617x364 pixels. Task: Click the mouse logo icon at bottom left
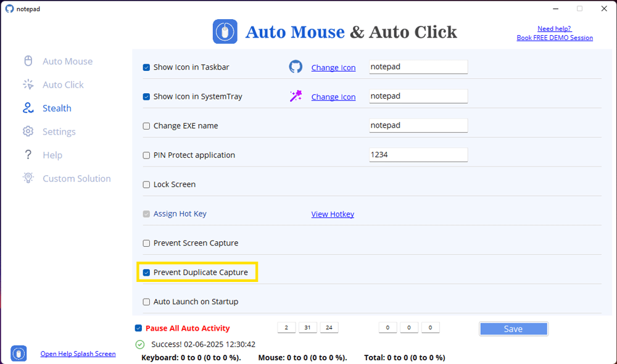(19, 354)
